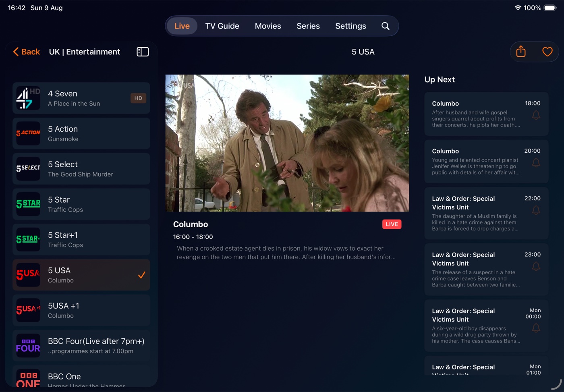Select channel name 4 Seven

pos(62,93)
